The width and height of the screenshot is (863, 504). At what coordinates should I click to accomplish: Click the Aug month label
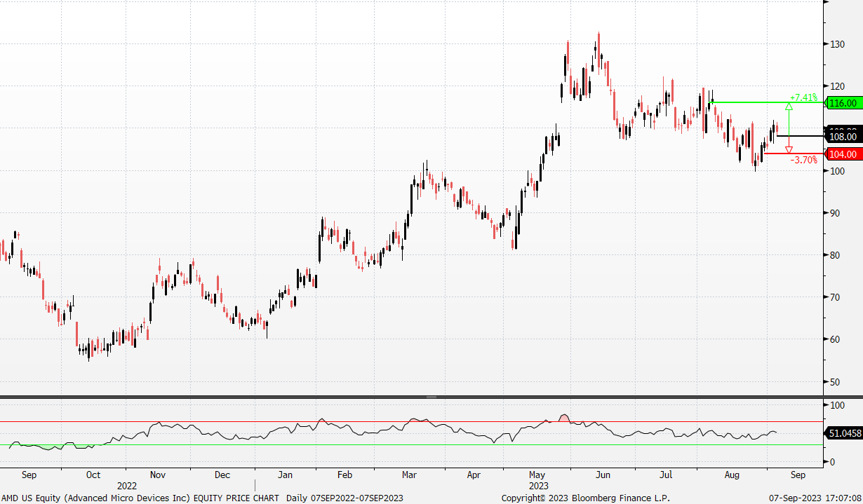click(x=732, y=475)
